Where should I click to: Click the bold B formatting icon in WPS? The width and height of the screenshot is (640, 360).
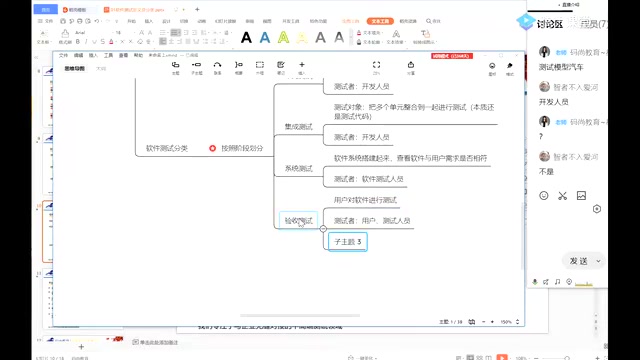click(x=78, y=42)
